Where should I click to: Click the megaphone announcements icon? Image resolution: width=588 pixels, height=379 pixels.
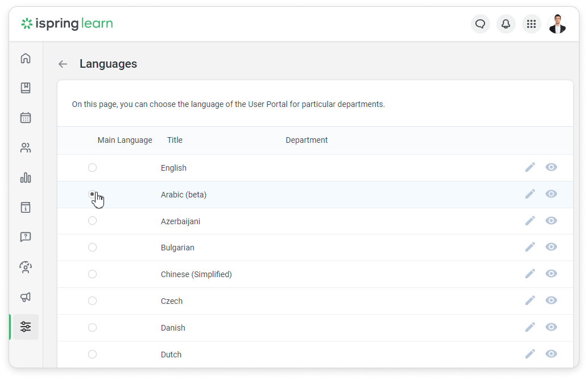[x=26, y=297]
